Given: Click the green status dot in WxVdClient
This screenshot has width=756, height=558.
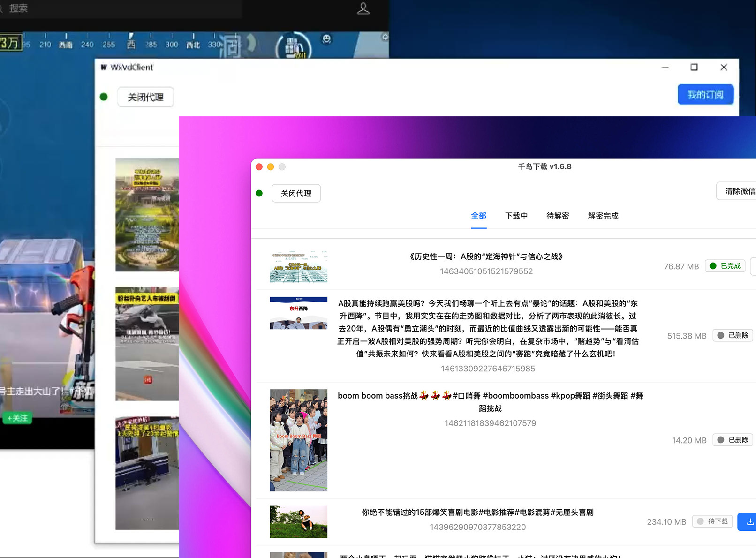Looking at the screenshot, I should [x=104, y=97].
